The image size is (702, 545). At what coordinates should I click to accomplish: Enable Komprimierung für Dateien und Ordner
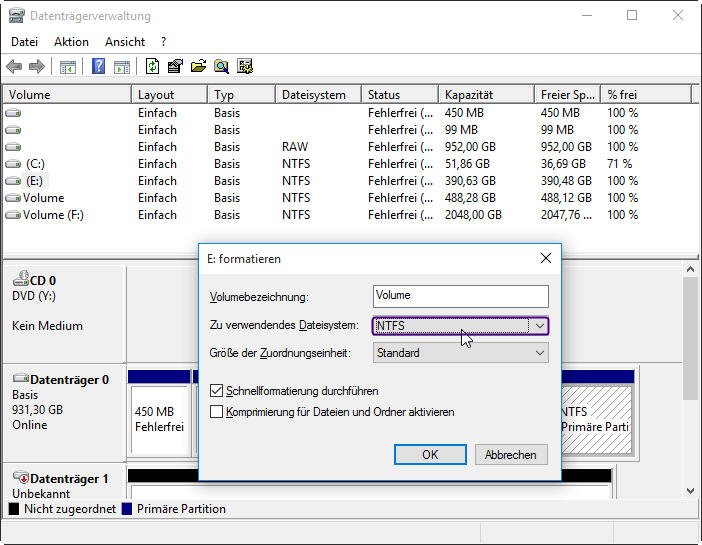tap(216, 412)
